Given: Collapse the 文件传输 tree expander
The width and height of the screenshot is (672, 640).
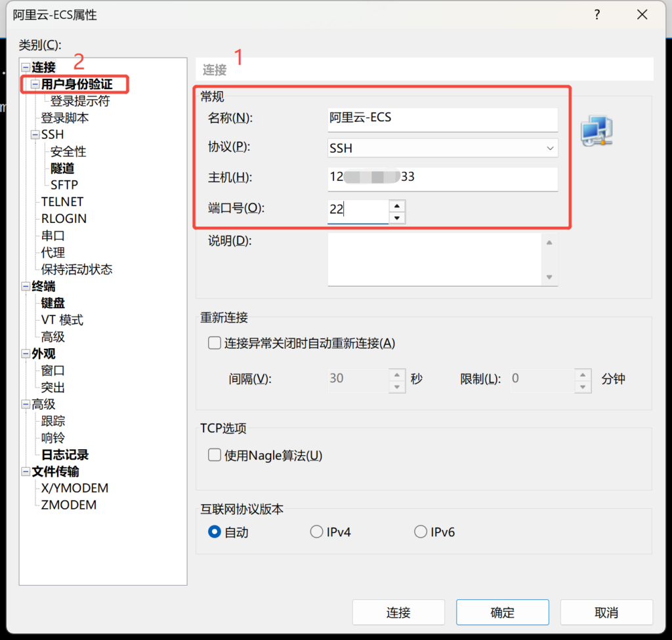Looking at the screenshot, I should [26, 472].
